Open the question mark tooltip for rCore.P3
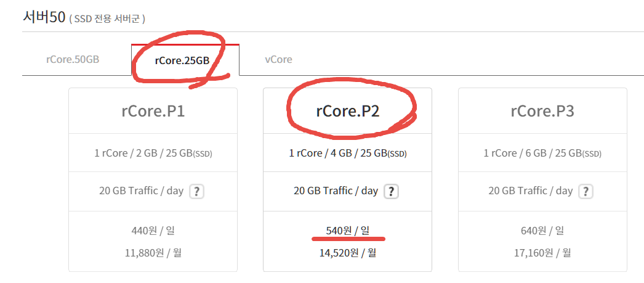This screenshot has height=283, width=644. 586,191
